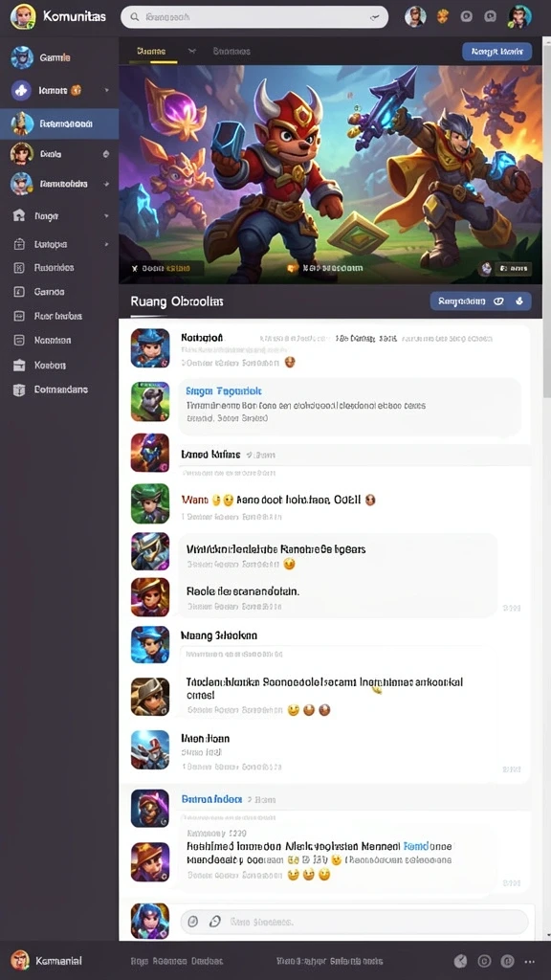Image resolution: width=551 pixels, height=980 pixels.
Task: Click the small icon to the right of the brown-haired avatar row
Action: click(105, 154)
